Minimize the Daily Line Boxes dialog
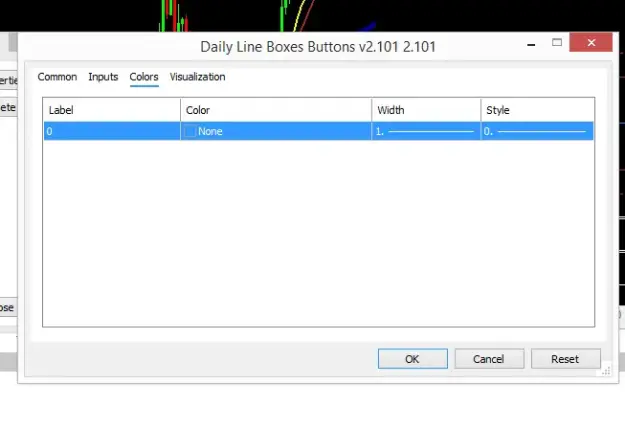Viewport: 625px width, 429px height. tap(531, 45)
